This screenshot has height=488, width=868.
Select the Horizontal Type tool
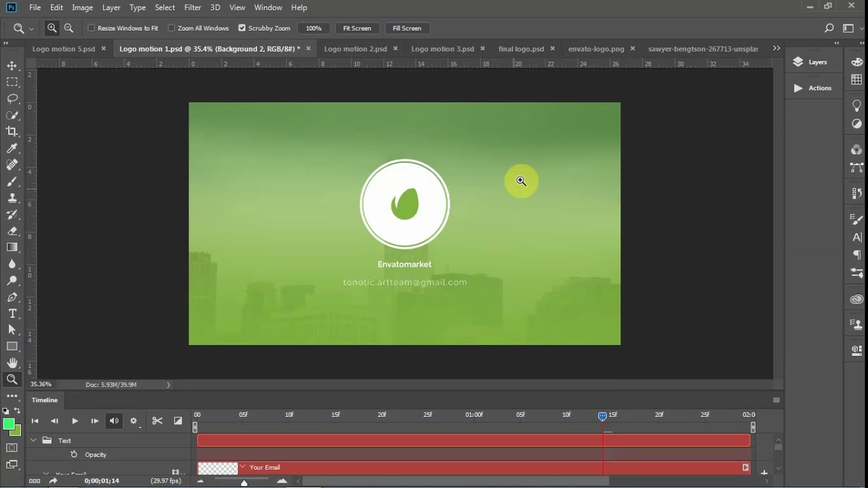(x=12, y=313)
